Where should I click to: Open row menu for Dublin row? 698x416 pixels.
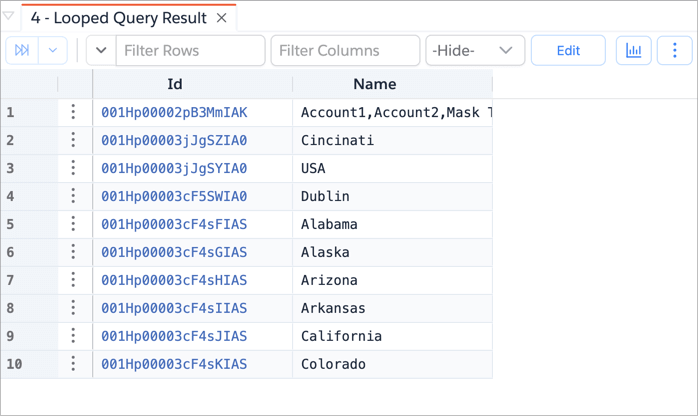click(x=73, y=196)
